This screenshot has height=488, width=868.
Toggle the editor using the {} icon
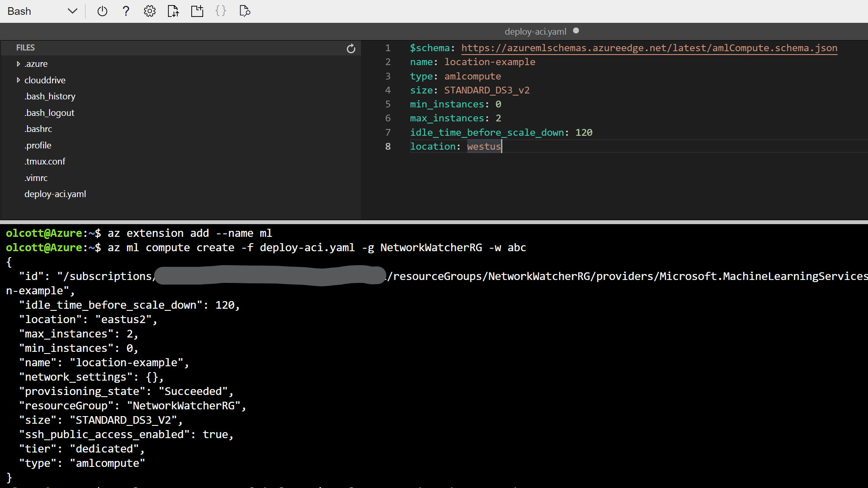click(221, 11)
